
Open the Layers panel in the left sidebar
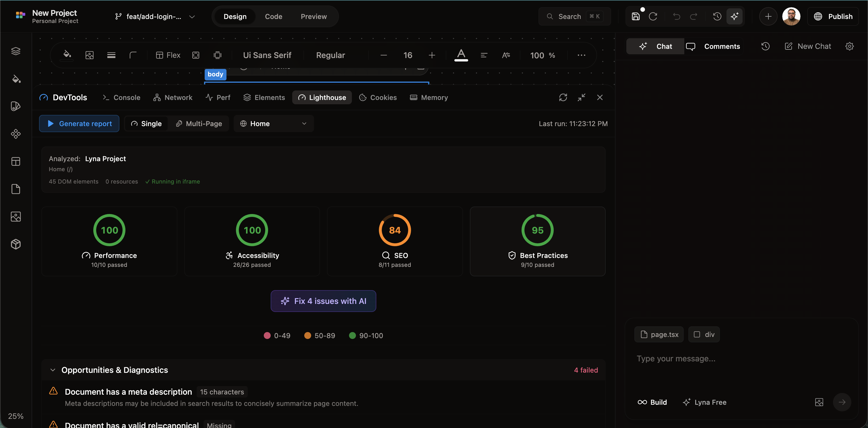(x=16, y=51)
